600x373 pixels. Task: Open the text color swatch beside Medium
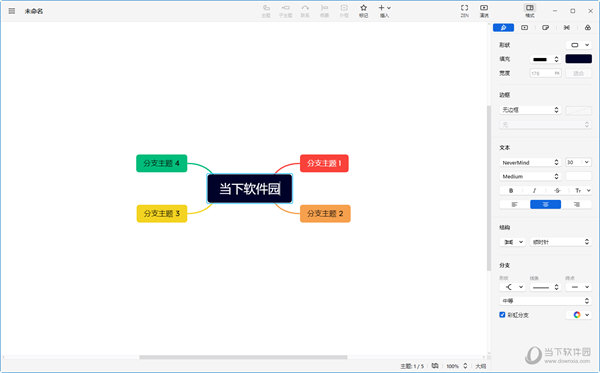579,176
